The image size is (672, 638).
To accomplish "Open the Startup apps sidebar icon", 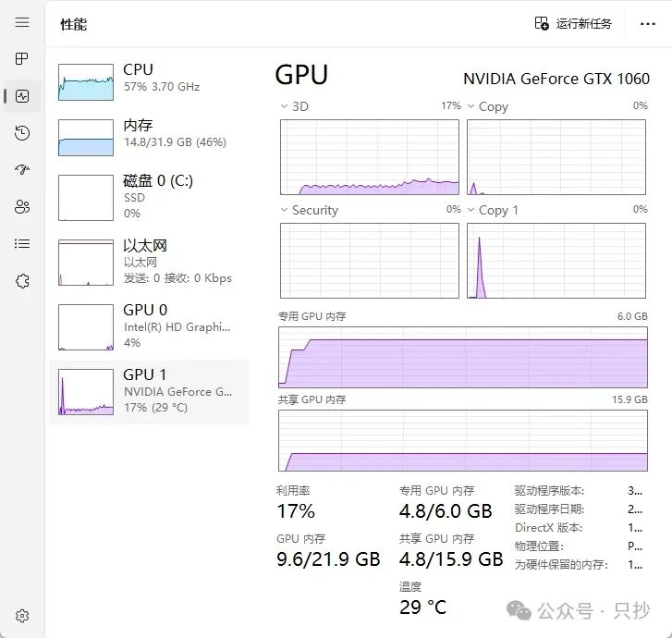I will (22, 170).
